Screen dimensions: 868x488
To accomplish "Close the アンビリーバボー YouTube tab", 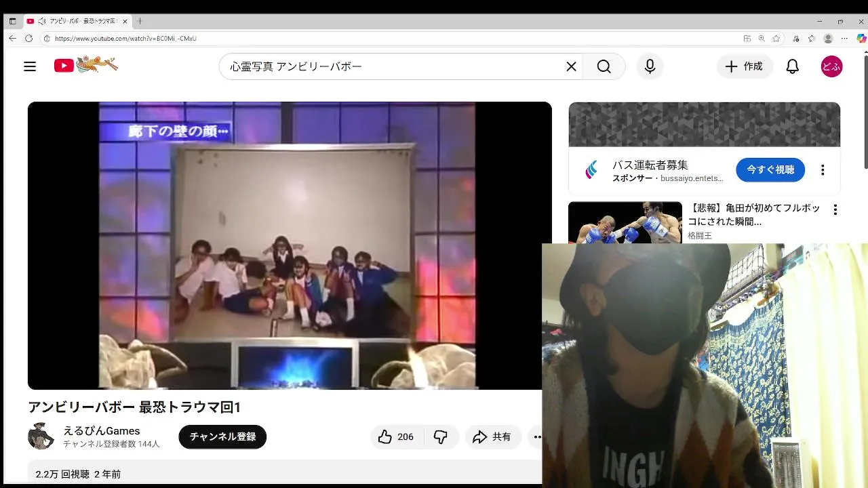I will point(125,21).
